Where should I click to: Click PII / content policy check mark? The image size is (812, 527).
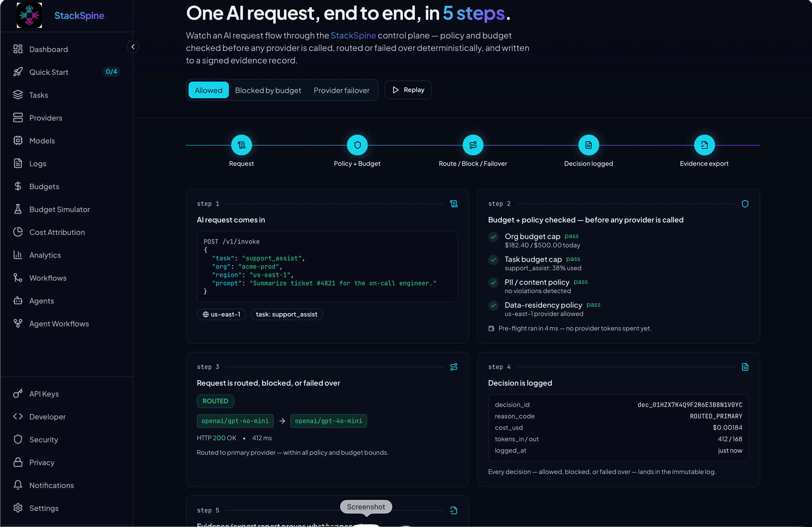493,282
